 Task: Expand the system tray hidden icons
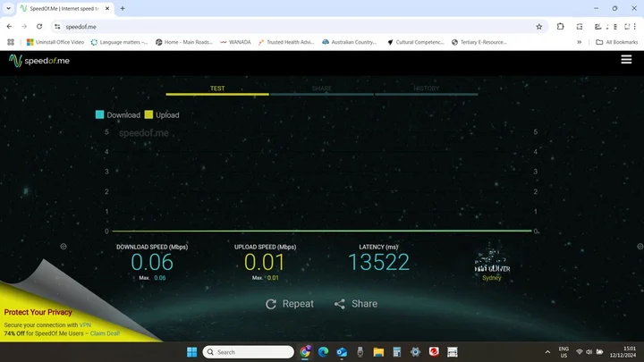coord(547,352)
